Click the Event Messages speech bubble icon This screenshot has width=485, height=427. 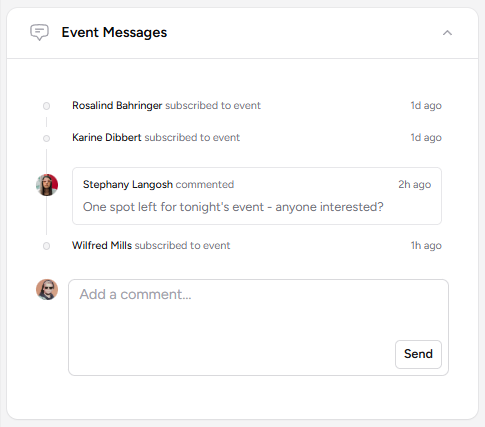[39, 32]
